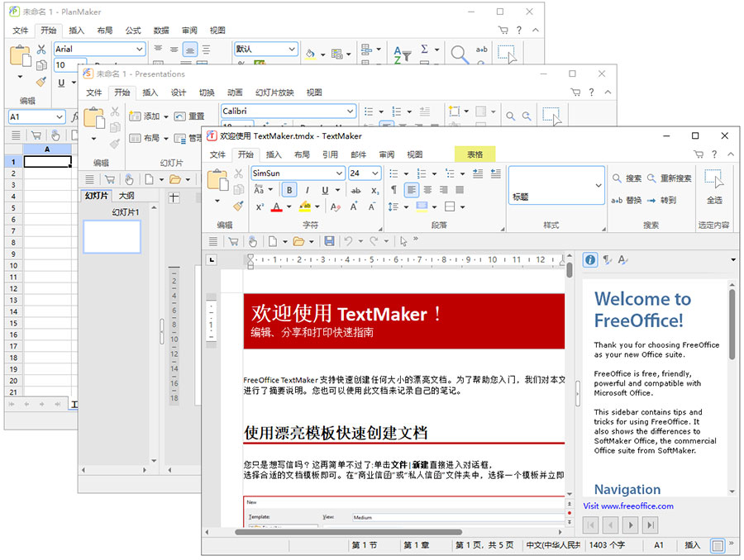Click the decrease indent icon in TextMaker
Image resolution: width=744 pixels, height=560 pixels.
click(x=496, y=173)
